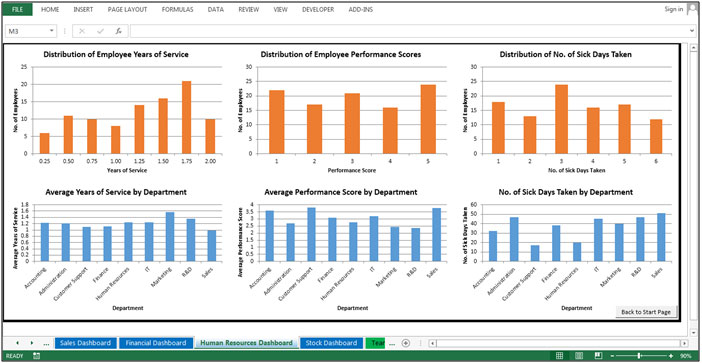The image size is (702, 363).
Task: Click macro recording icon beside READY
Action: [x=37, y=356]
